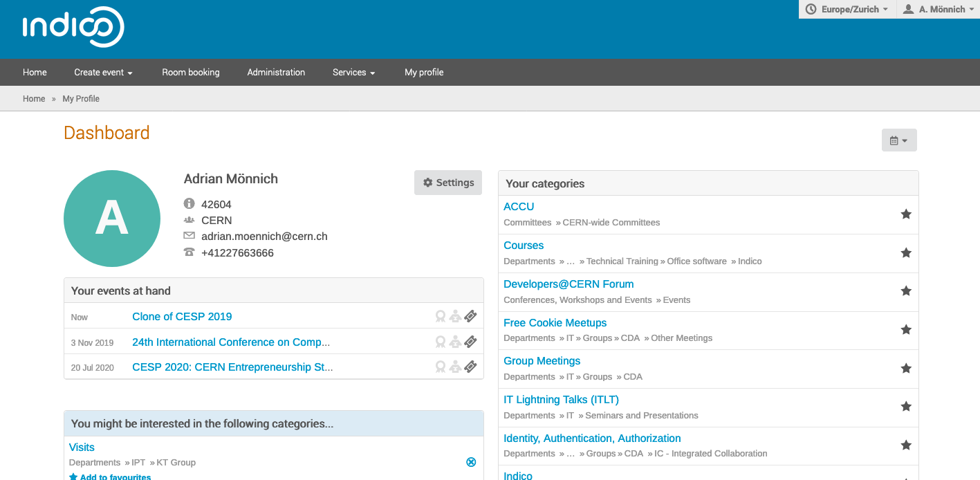Open Developers@CERN Forum category
The height and width of the screenshot is (480, 980).
(568, 284)
